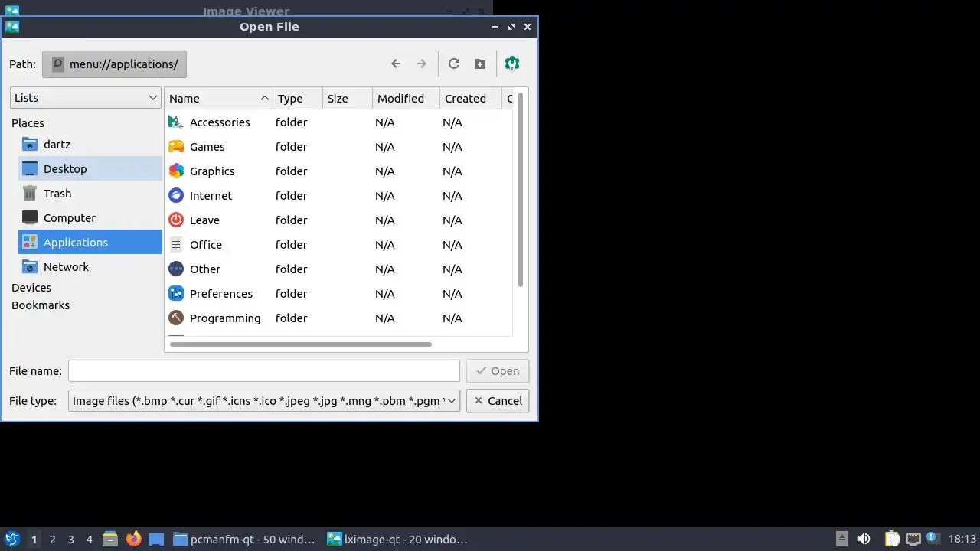The width and height of the screenshot is (980, 551).
Task: Activate the lximage-qt taskbar entry
Action: pos(398,539)
